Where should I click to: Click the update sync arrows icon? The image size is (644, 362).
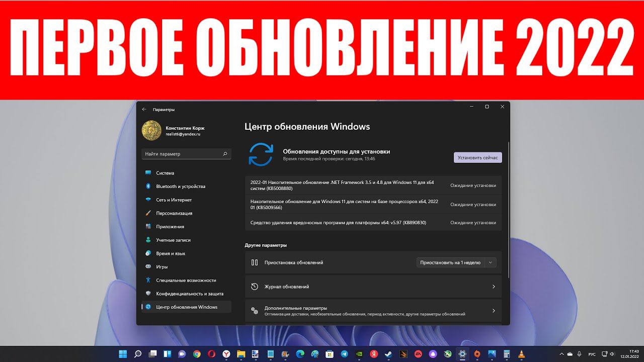tap(261, 154)
